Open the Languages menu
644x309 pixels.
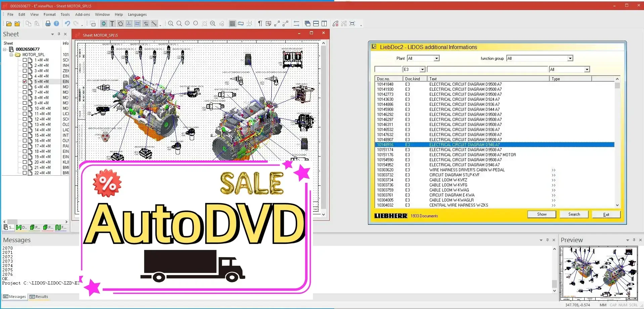click(137, 14)
